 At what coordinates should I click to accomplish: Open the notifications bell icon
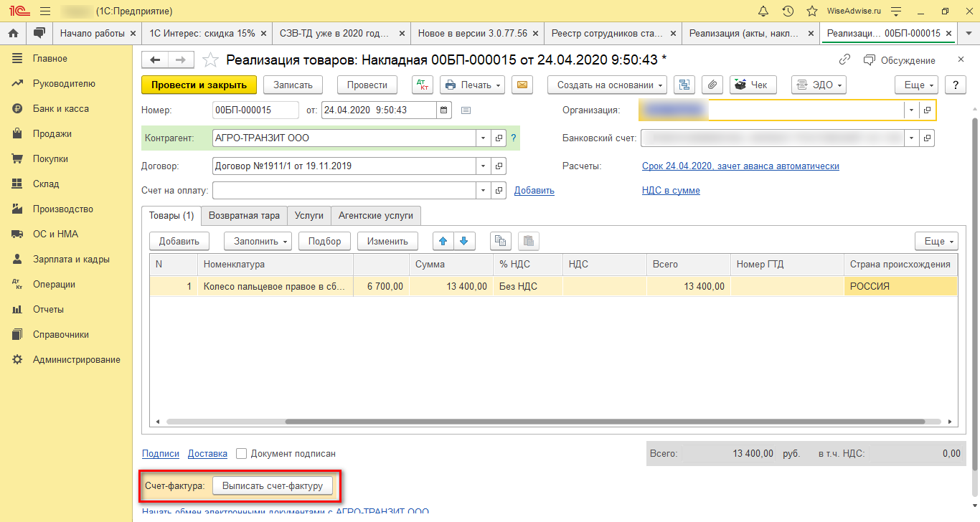[x=763, y=11]
